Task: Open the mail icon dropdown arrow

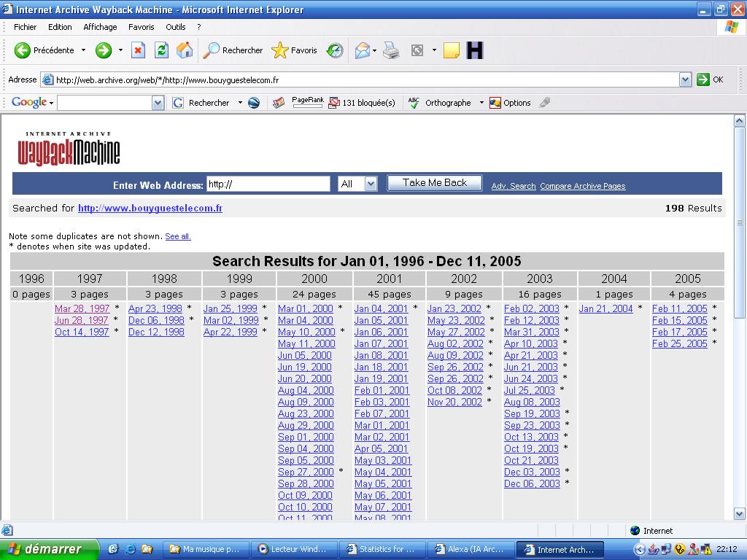Action: click(x=374, y=50)
